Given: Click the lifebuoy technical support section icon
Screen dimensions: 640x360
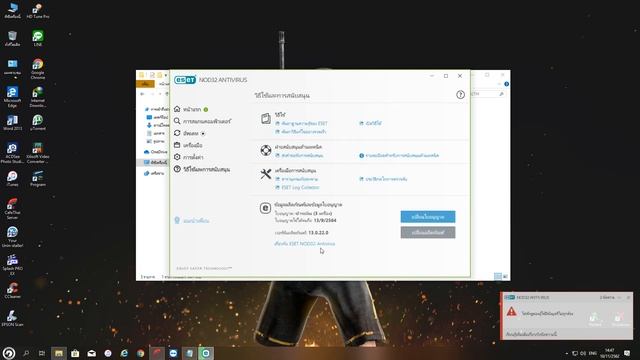Looking at the screenshot, I should coord(266,150).
